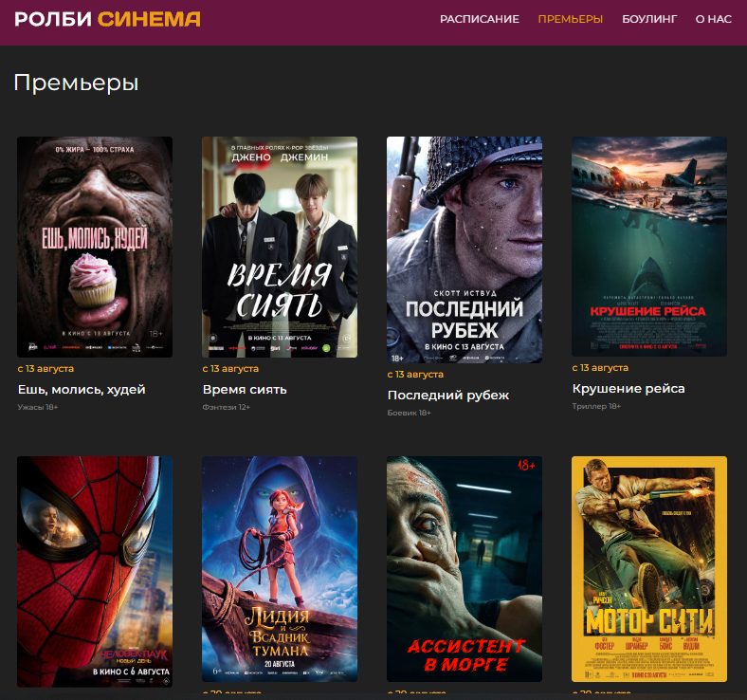
Task: Click the Ешь, молись, худей title link
Action: (82, 390)
